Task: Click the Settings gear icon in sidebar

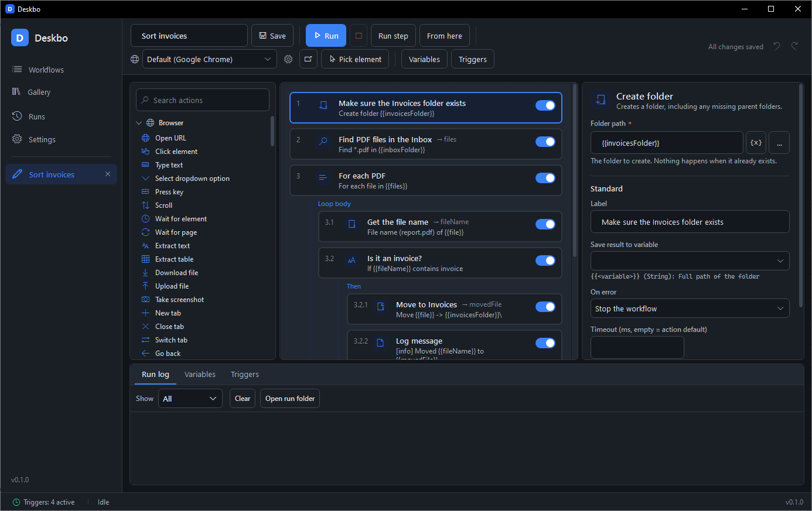Action: coord(17,139)
